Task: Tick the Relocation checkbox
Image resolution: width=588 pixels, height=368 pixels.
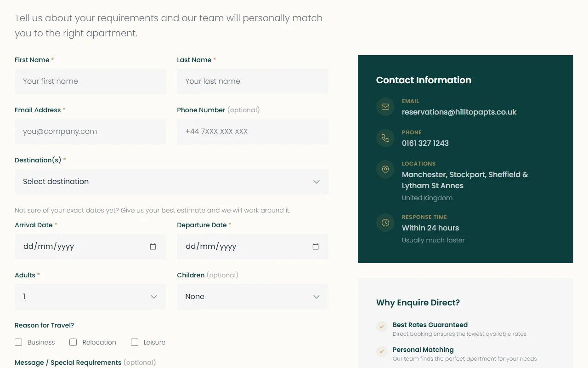Action: point(73,342)
